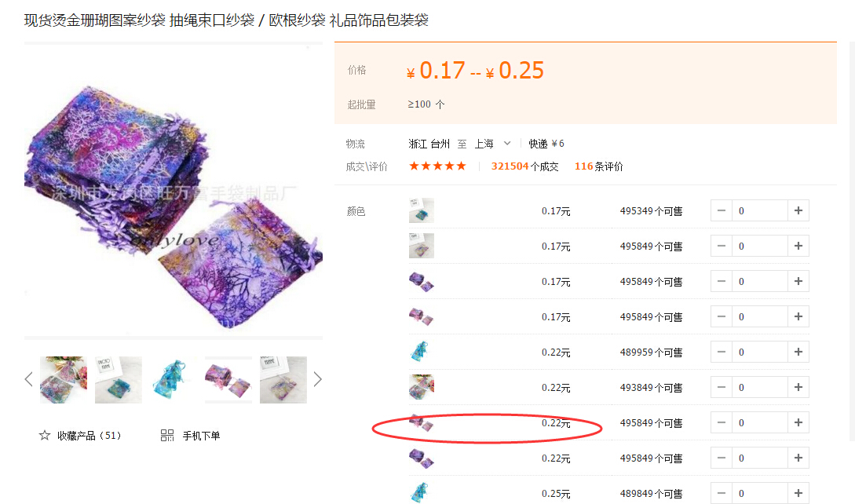Increase quantity for the 489959 stock row

pos(798,352)
